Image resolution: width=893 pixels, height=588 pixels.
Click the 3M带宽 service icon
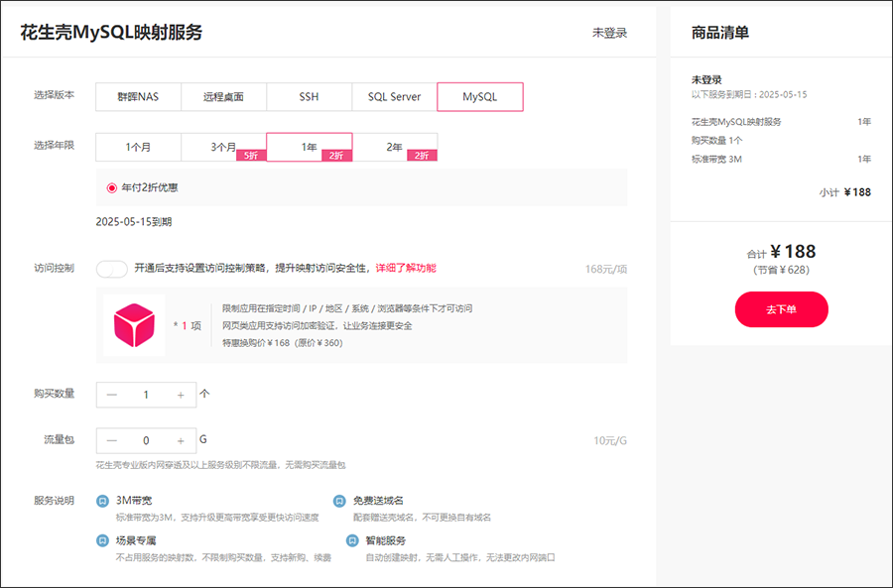pos(102,501)
